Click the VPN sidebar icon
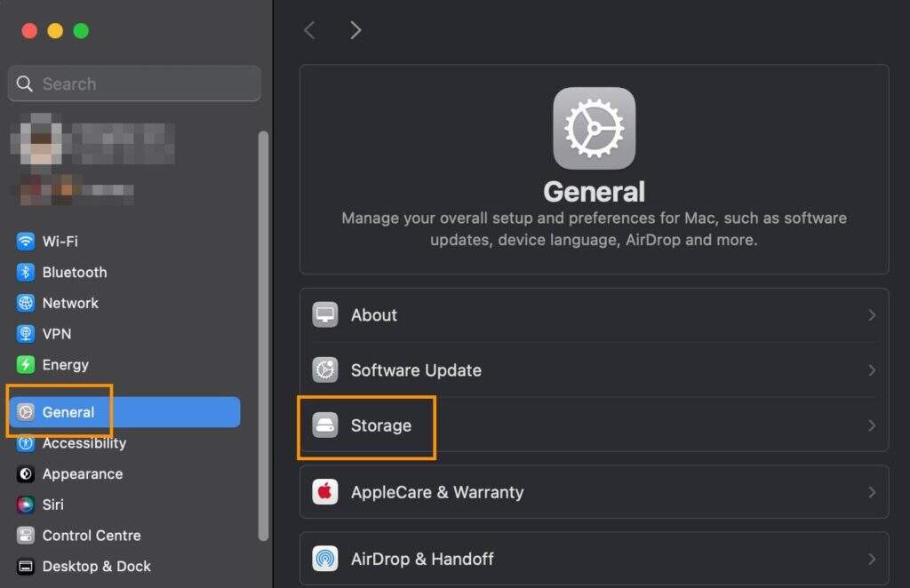This screenshot has width=910, height=588. pyautogui.click(x=26, y=334)
